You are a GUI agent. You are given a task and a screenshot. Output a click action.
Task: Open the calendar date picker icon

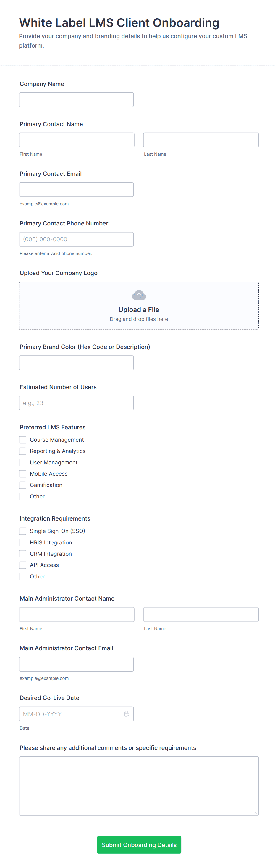click(127, 714)
